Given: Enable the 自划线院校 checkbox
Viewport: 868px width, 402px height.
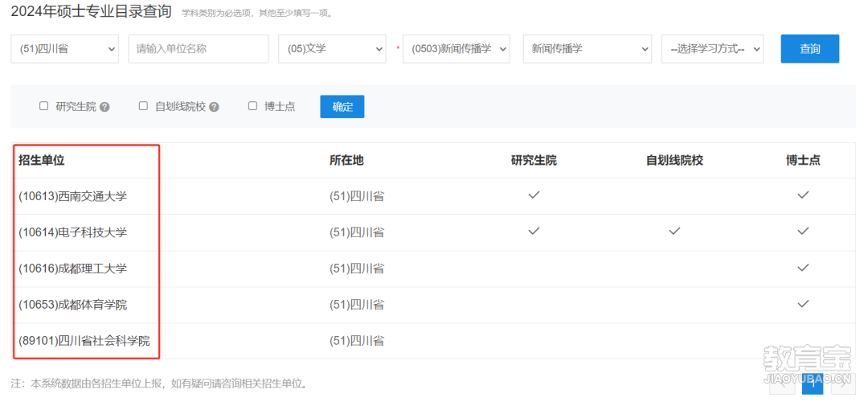Looking at the screenshot, I should (x=143, y=106).
